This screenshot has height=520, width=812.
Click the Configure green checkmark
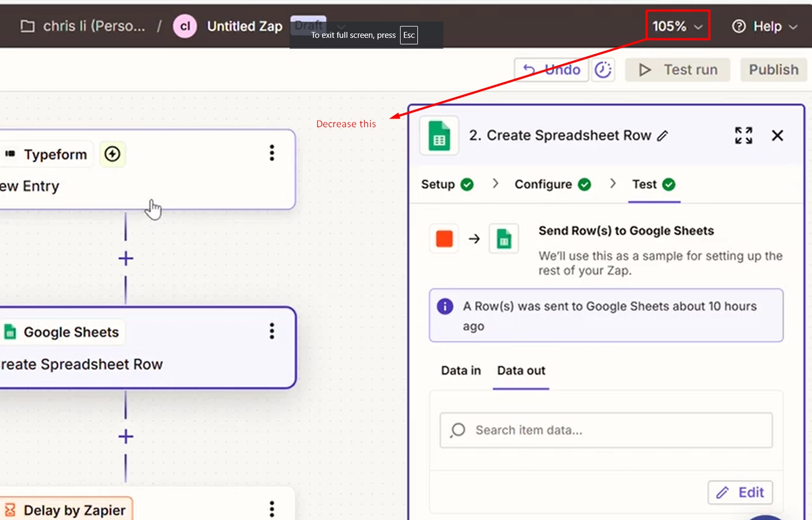[x=584, y=185]
